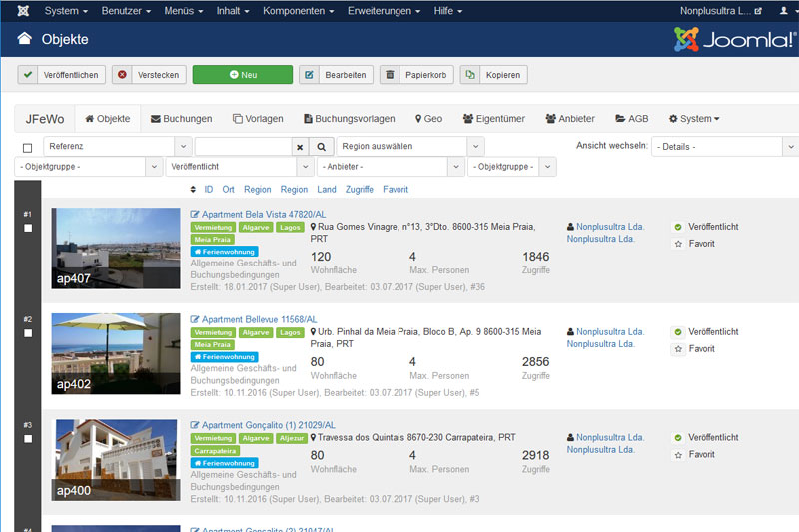The width and height of the screenshot is (799, 532).
Task: Check the checkbox for row #3
Action: tap(28, 439)
